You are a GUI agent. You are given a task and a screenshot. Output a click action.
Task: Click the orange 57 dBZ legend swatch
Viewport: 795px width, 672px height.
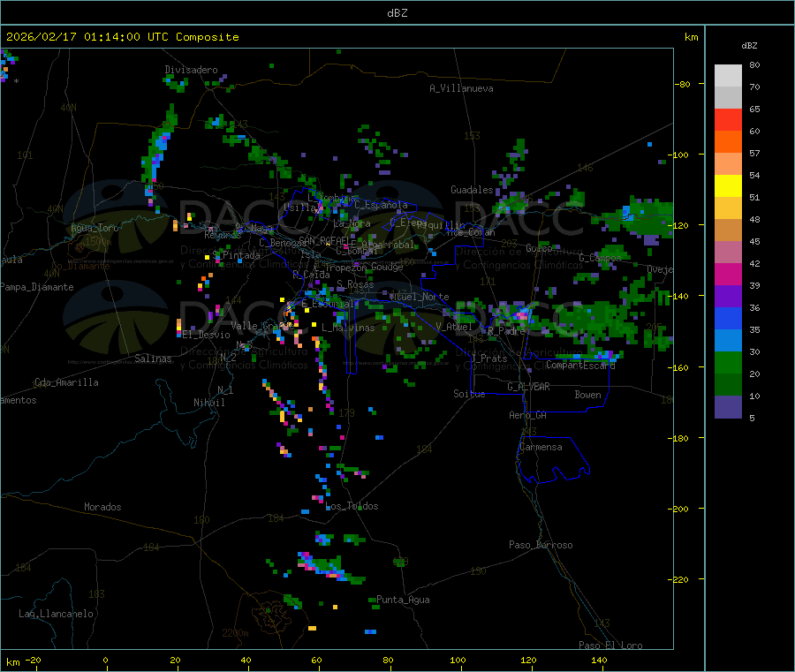point(728,141)
